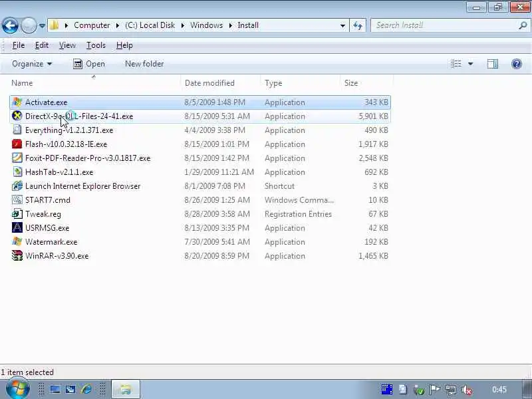The height and width of the screenshot is (399, 532).
Task: Click the Change your view icon
Action: point(456,63)
